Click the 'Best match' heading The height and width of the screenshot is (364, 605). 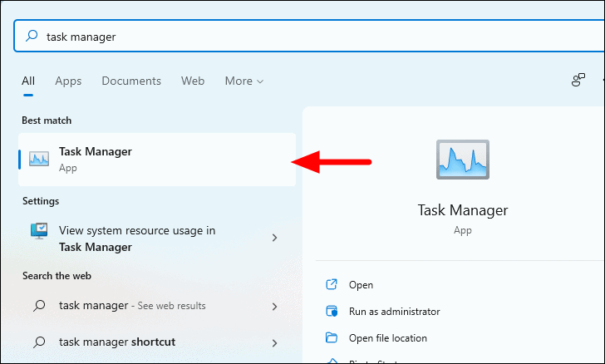(47, 121)
